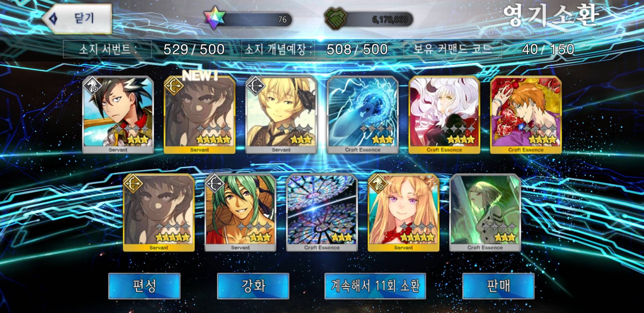Tap the green handshake Friend Points icon
Image resolution: width=644 pixels, height=313 pixels.
click(x=335, y=19)
